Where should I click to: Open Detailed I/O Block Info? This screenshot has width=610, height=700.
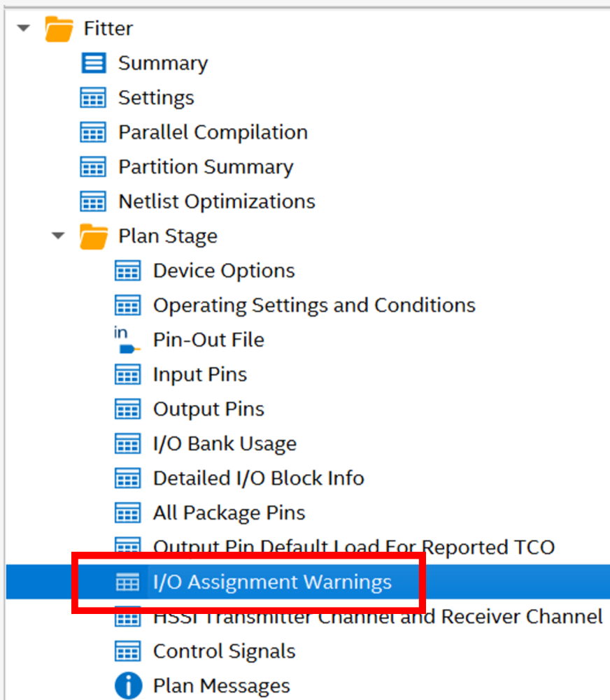click(x=258, y=478)
